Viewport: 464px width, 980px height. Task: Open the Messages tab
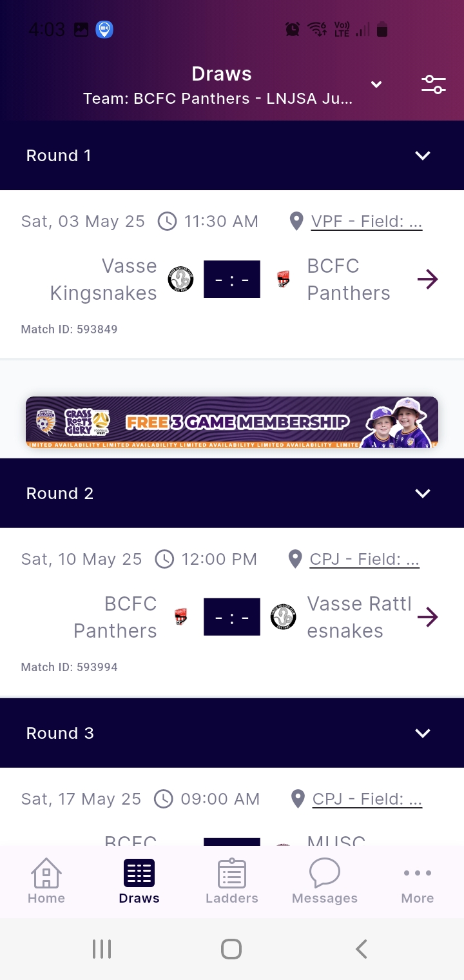[325, 881]
